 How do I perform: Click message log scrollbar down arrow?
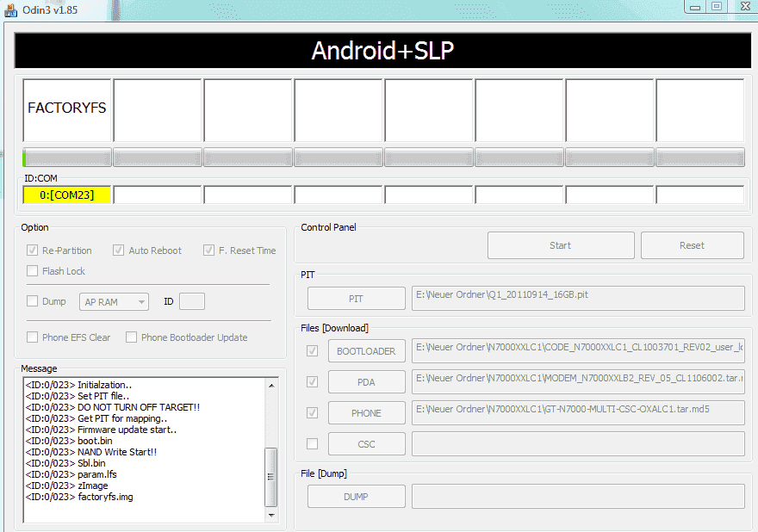pyautogui.click(x=271, y=515)
